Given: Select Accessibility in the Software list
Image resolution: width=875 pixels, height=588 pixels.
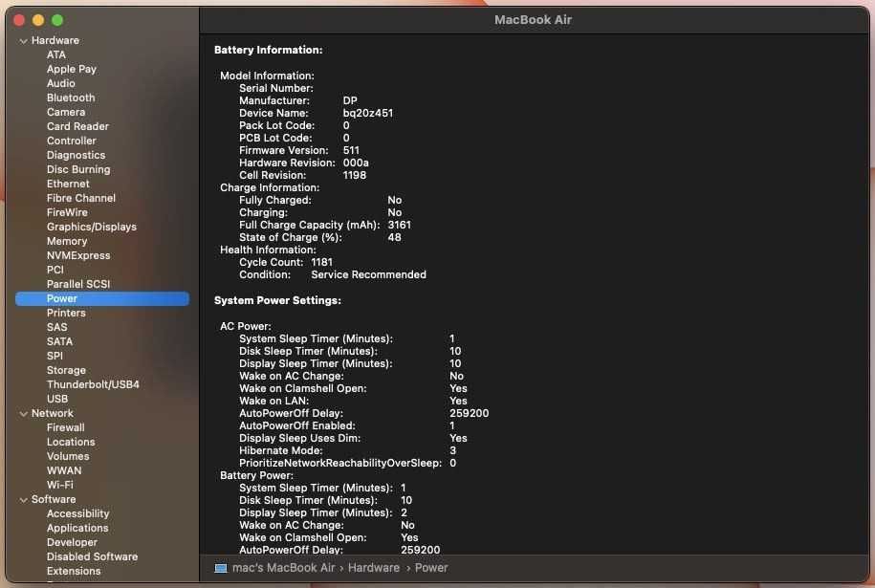Looking at the screenshot, I should click(x=78, y=513).
